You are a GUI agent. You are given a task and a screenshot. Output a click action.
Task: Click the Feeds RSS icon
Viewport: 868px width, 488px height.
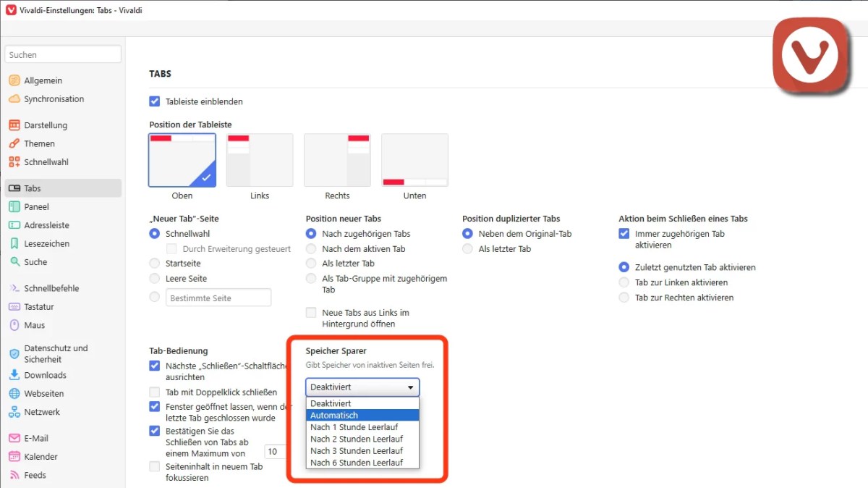[14, 476]
